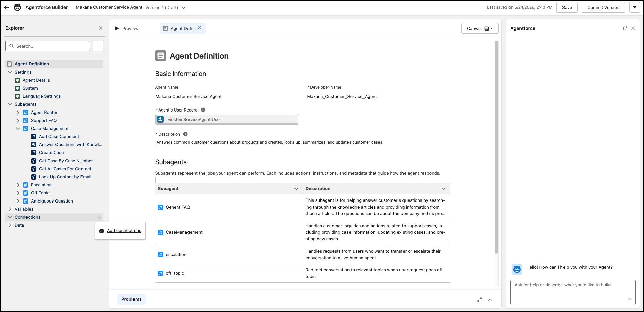The height and width of the screenshot is (312, 644).
Task: Click the Save button
Action: (x=567, y=7)
